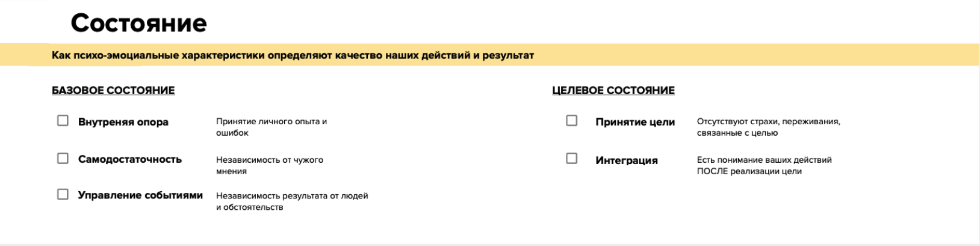
Task: Select the Внутреняя опора label
Action: [x=123, y=122]
